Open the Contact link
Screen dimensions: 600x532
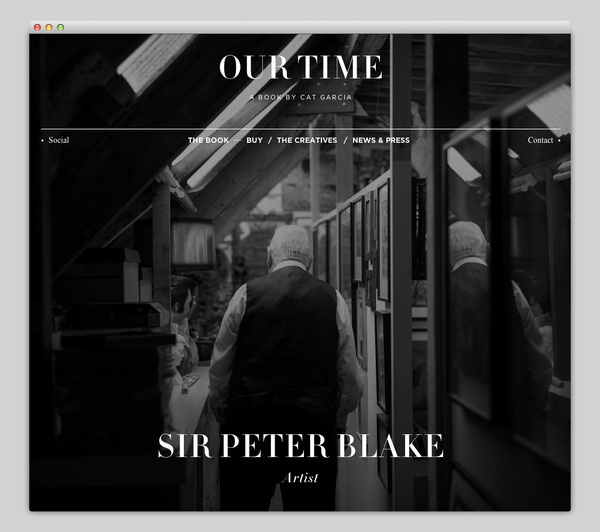tap(540, 140)
